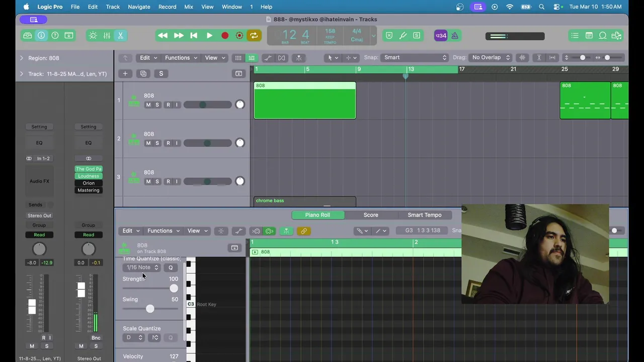
Task: Click the Time Quantize Q button
Action: click(171, 267)
